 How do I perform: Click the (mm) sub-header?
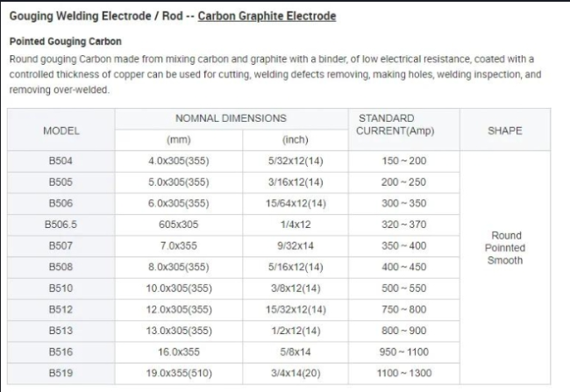click(179, 139)
